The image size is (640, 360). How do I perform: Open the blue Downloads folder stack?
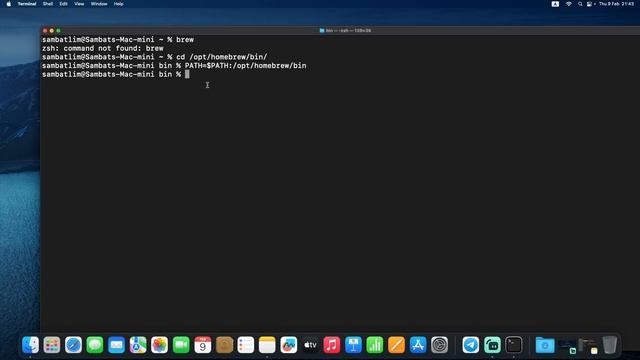click(x=545, y=345)
